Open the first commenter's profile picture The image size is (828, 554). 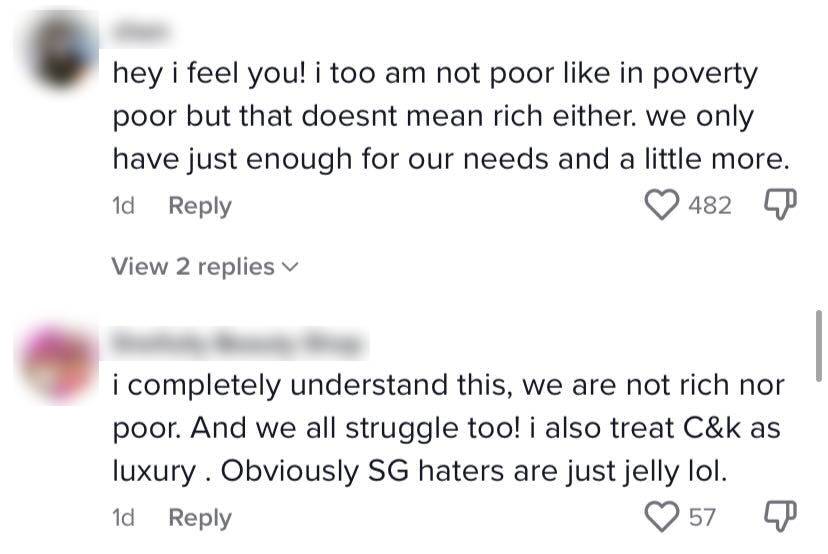61,51
